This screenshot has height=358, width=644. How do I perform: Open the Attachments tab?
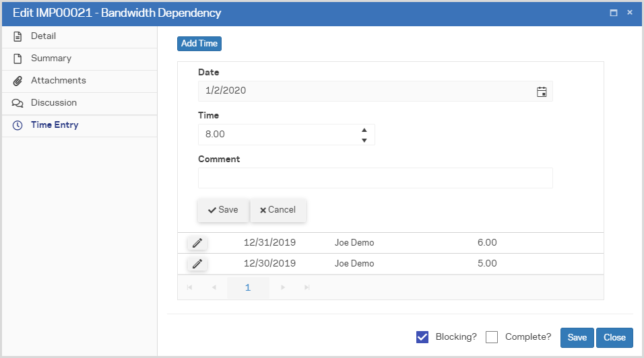point(58,81)
